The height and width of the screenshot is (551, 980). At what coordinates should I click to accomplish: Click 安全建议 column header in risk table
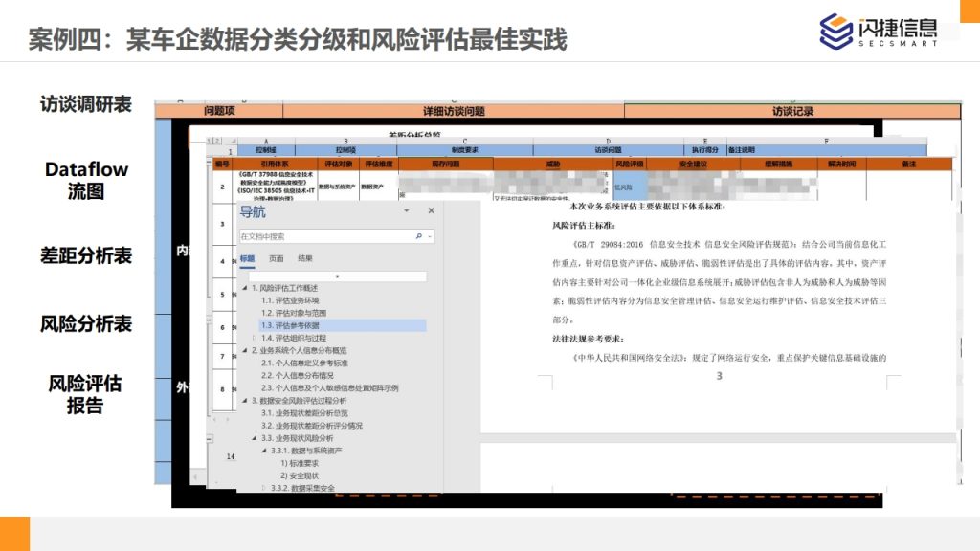coord(693,164)
